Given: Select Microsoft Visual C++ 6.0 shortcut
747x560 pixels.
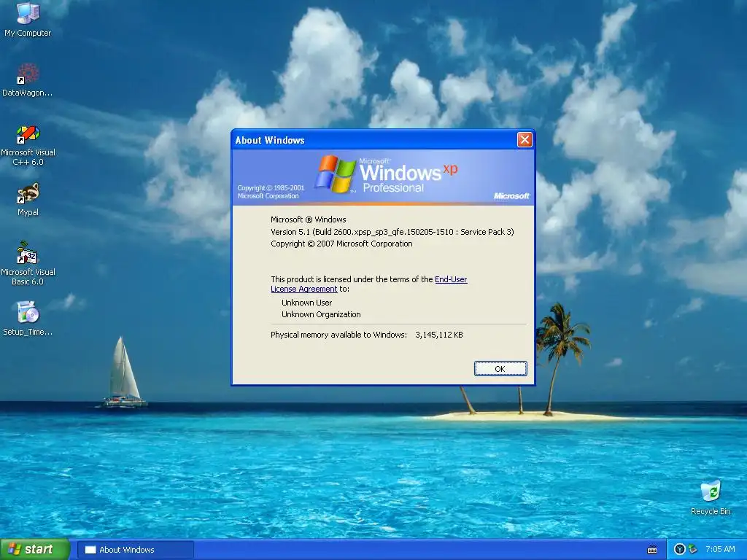Looking at the screenshot, I should pos(28,145).
